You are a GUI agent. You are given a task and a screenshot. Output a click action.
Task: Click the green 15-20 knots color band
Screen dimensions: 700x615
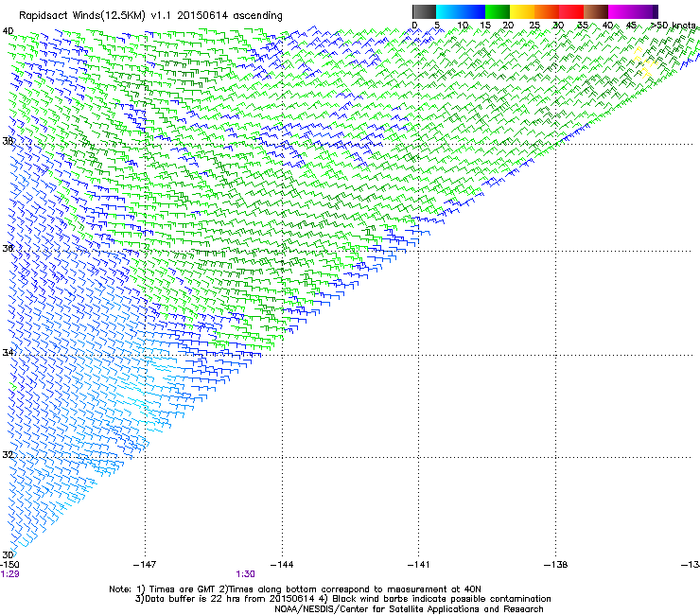tap(498, 11)
